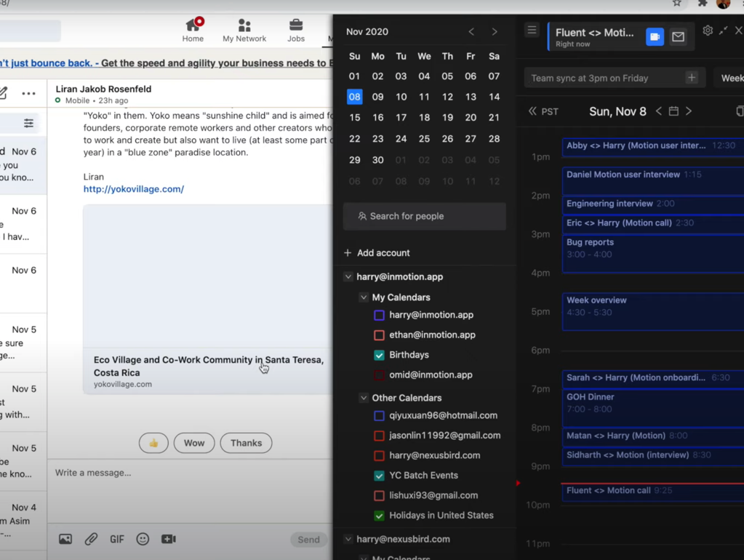Select November 30 in mini calendar
Image resolution: width=744 pixels, height=560 pixels.
[377, 160]
